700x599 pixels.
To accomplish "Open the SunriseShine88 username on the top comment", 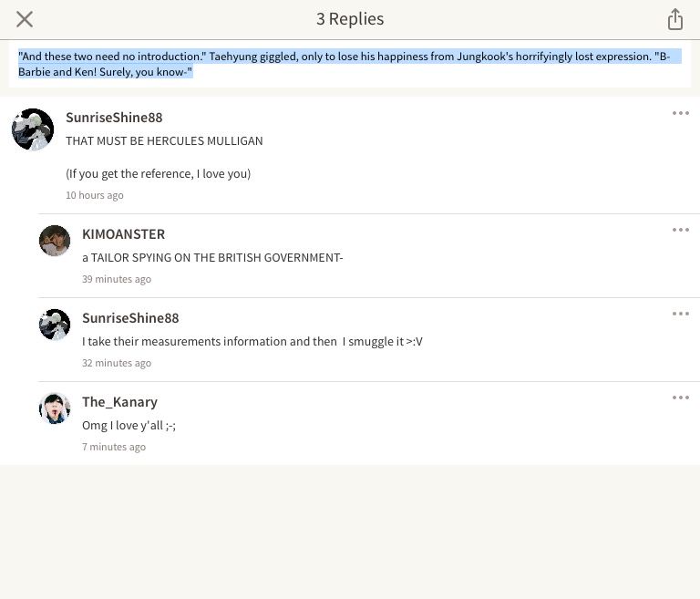I will coord(114,118).
